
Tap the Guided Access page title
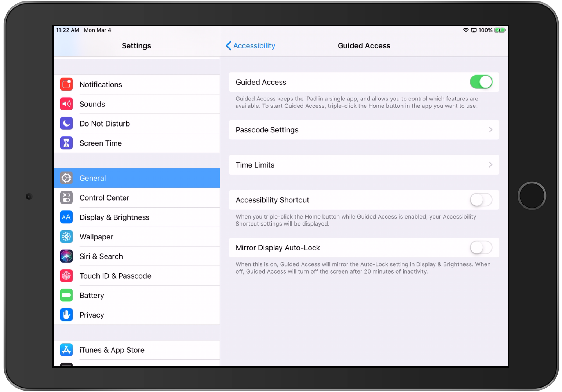coord(364,46)
